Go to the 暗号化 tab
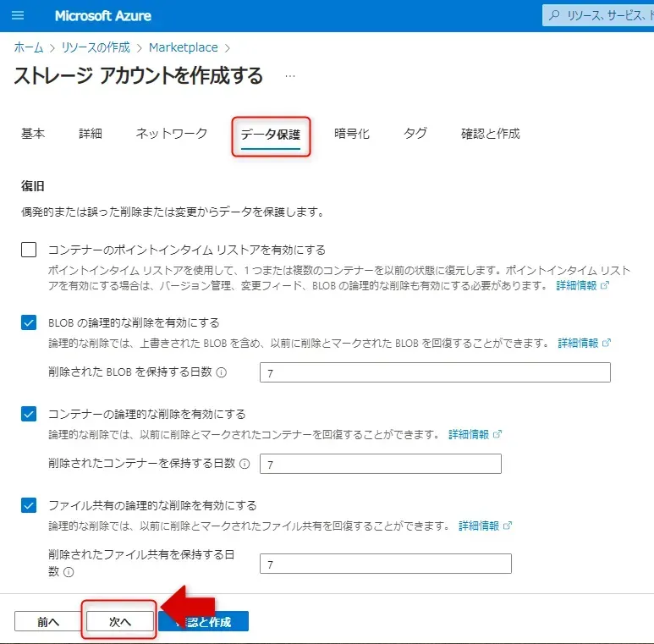The width and height of the screenshot is (654, 644). point(351,134)
